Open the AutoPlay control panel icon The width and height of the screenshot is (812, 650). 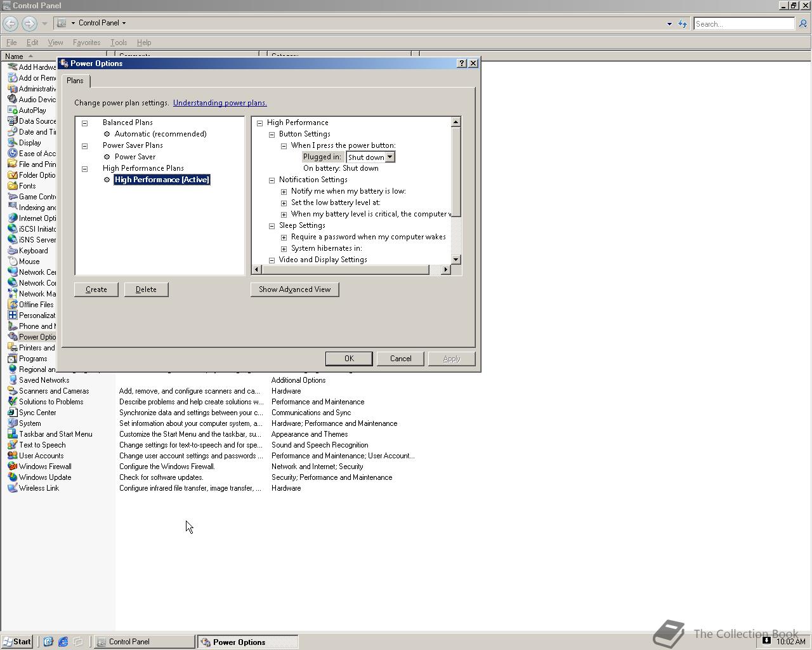pos(12,110)
